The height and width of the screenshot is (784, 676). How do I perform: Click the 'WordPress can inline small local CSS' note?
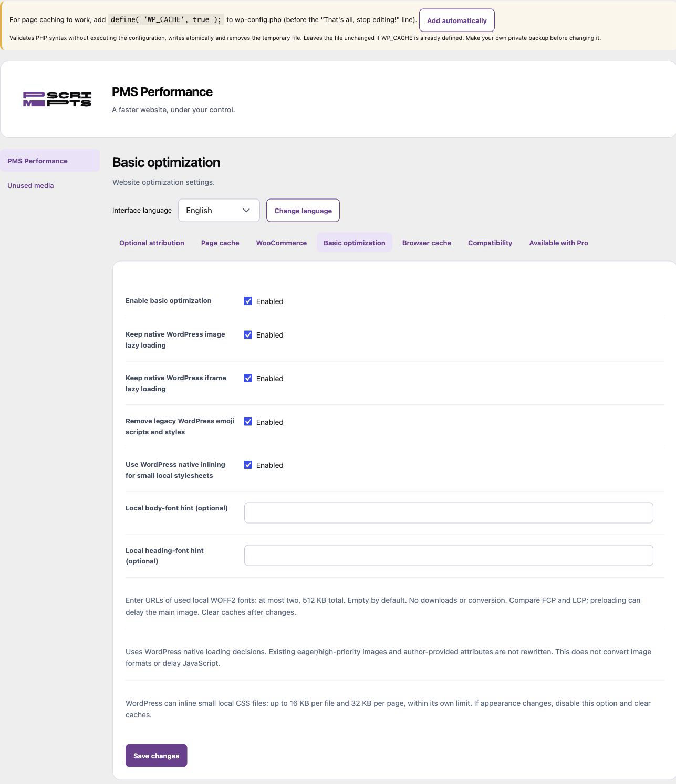[388, 708]
